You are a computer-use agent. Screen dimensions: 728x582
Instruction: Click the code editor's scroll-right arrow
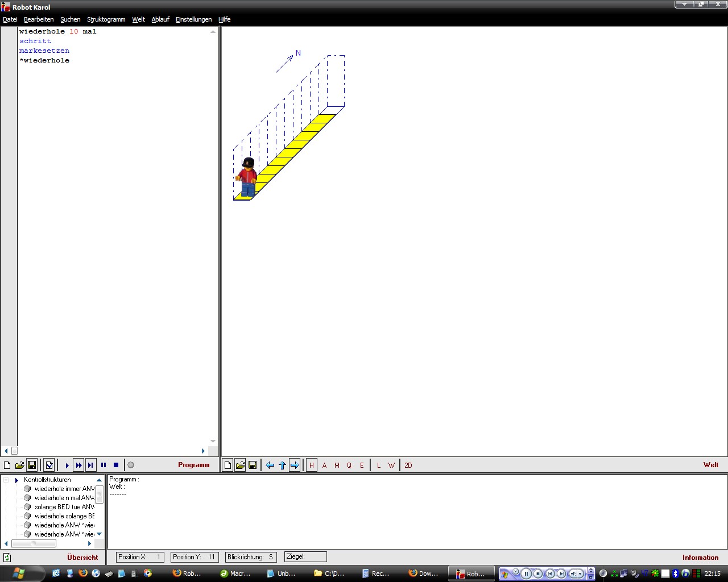(x=203, y=451)
